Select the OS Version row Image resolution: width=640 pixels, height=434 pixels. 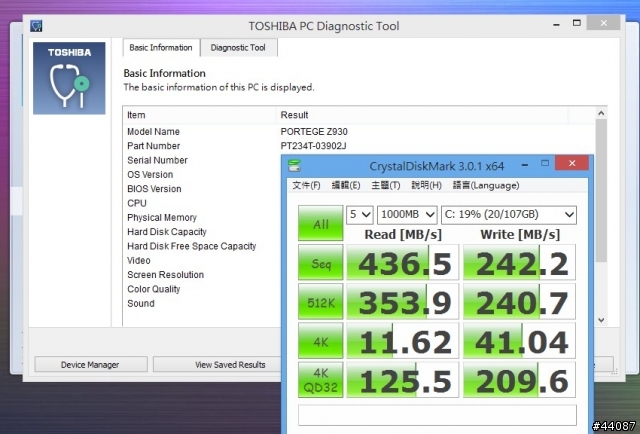(202, 174)
